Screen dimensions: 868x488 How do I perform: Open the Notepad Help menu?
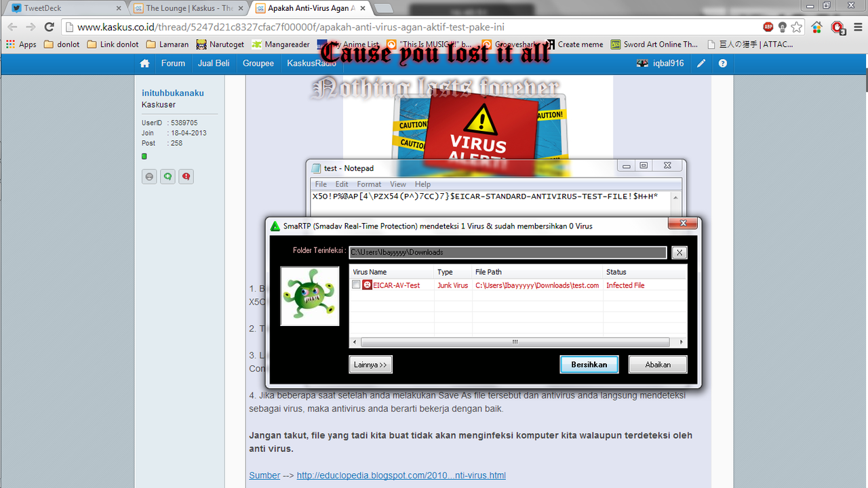pyautogui.click(x=422, y=184)
